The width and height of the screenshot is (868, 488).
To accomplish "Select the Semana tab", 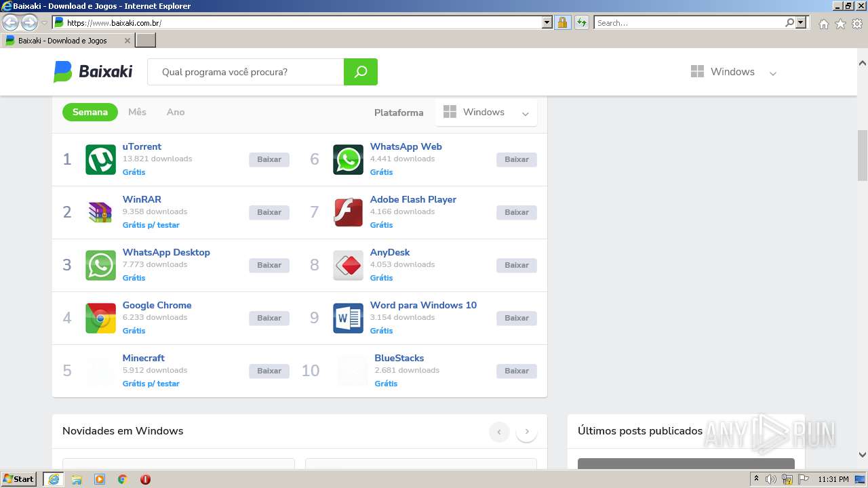I will (x=90, y=113).
